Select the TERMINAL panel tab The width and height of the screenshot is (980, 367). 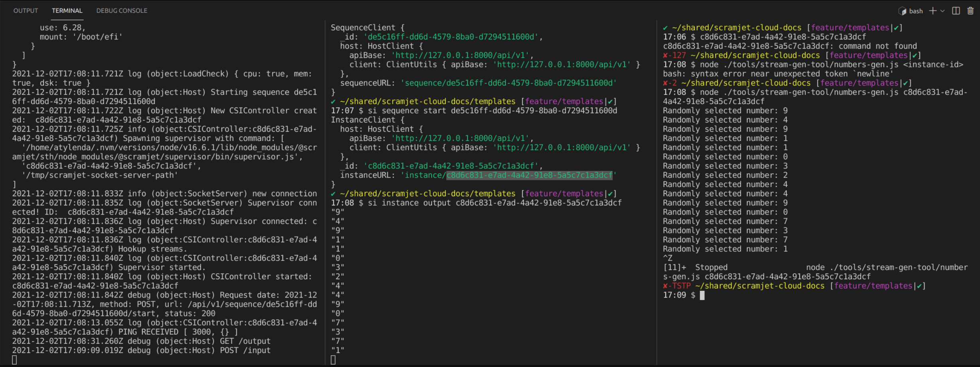(67, 11)
